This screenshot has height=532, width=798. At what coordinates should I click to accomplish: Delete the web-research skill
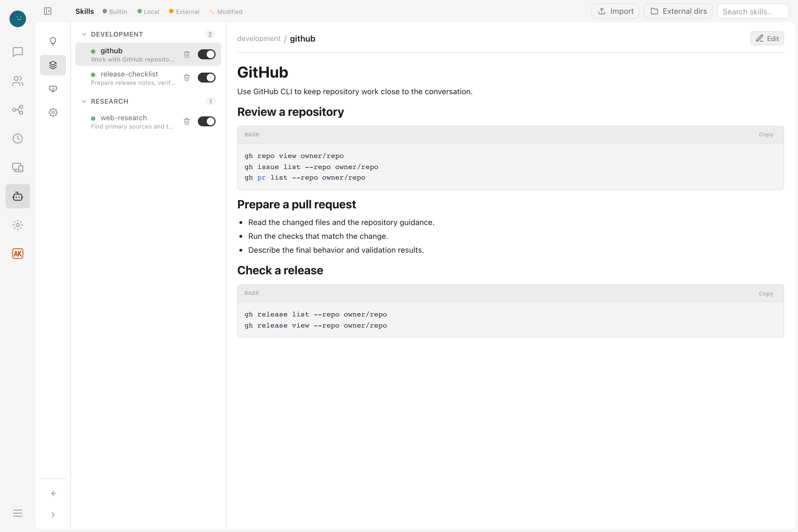coord(186,121)
